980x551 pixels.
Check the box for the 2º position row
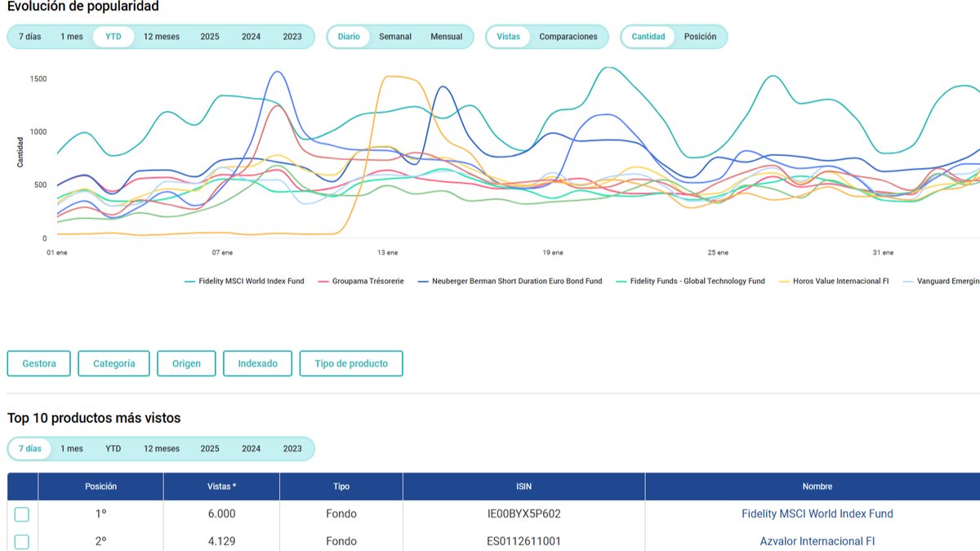click(22, 541)
